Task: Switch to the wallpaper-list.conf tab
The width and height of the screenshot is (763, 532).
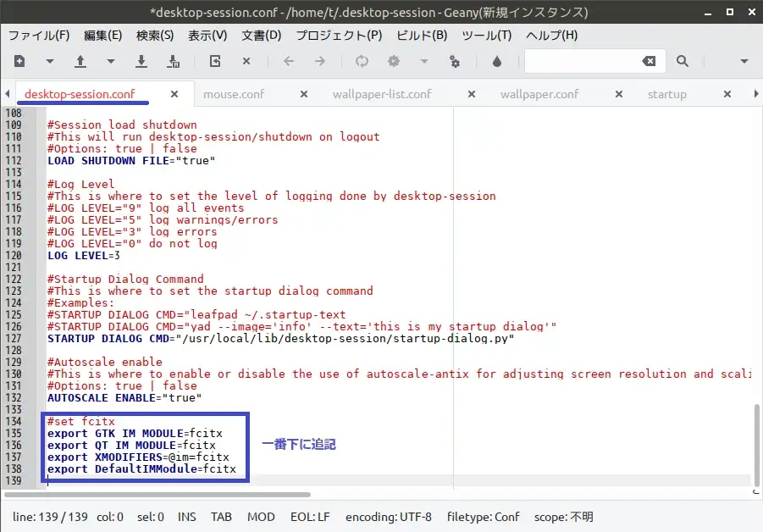Action: pyautogui.click(x=382, y=94)
